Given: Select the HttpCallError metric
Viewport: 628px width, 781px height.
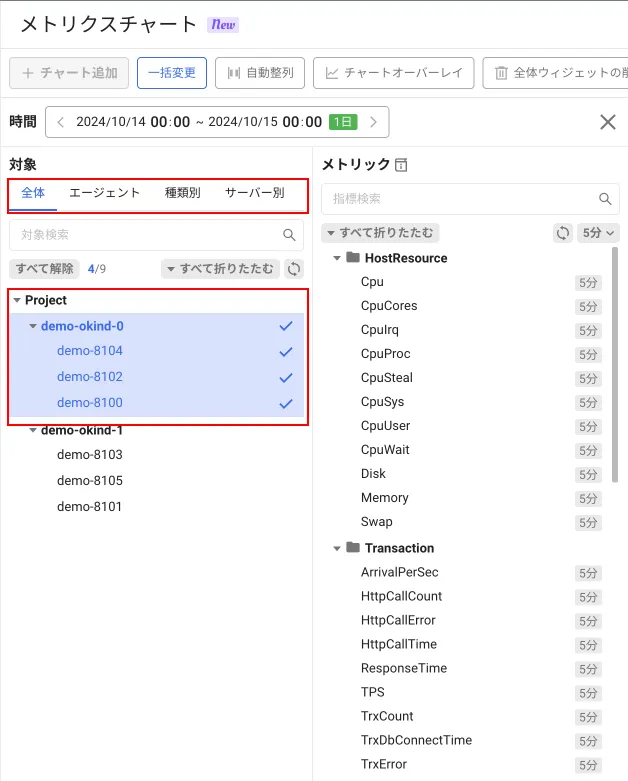Looking at the screenshot, I should point(398,620).
